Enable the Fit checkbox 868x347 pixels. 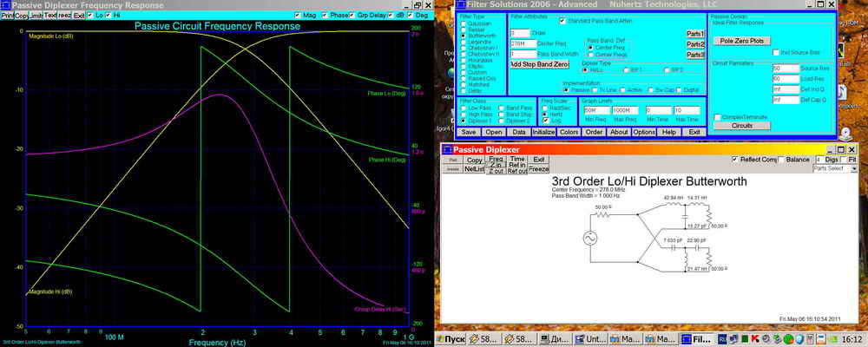click(844, 160)
